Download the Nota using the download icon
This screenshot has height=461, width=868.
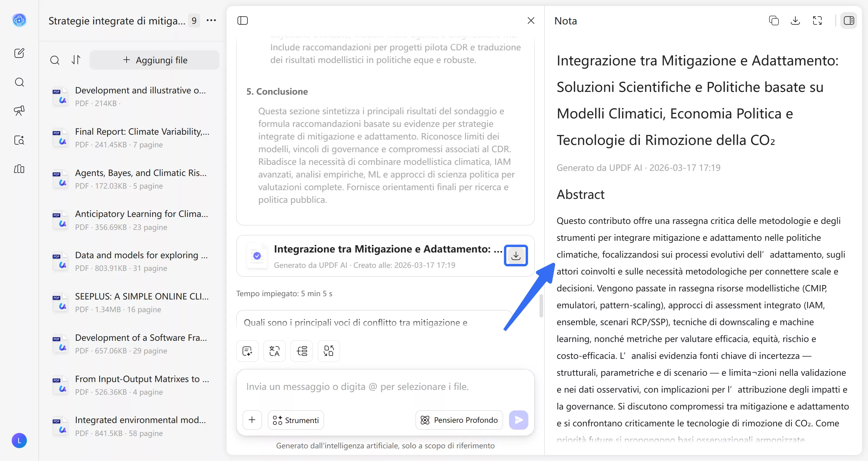tap(795, 20)
